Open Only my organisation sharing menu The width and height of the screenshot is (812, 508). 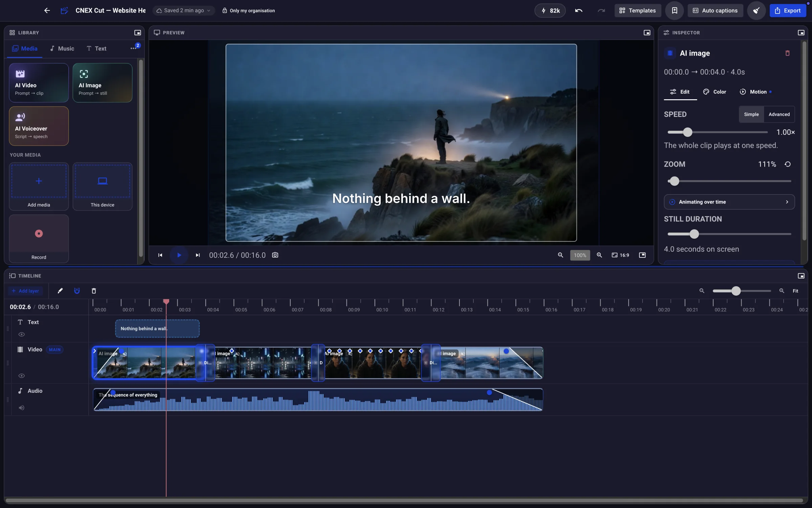[x=248, y=10]
